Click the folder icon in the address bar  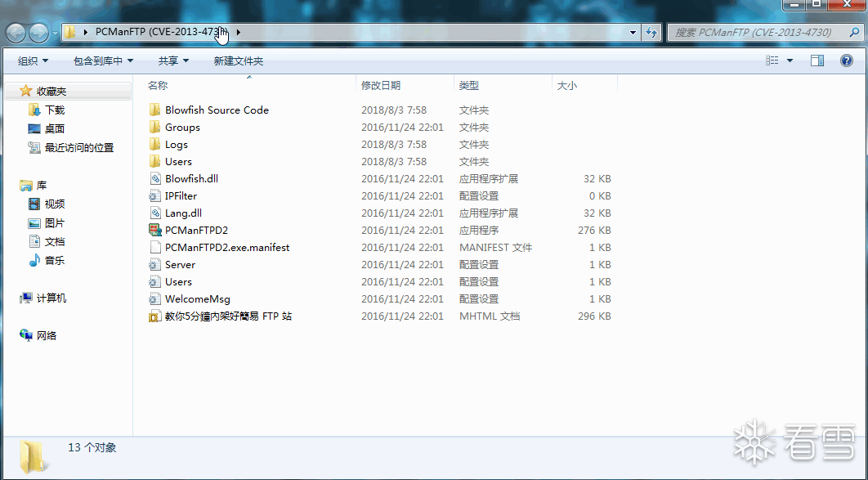(x=69, y=32)
